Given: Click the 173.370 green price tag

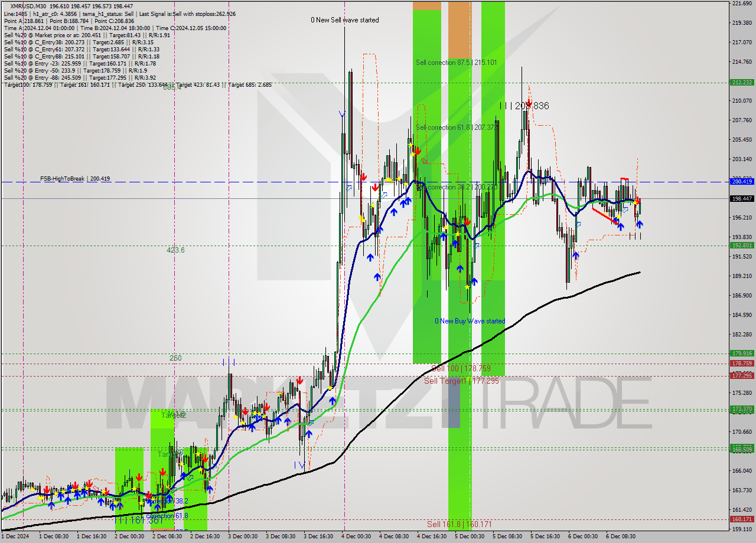Looking at the screenshot, I should pyautogui.click(x=742, y=409).
